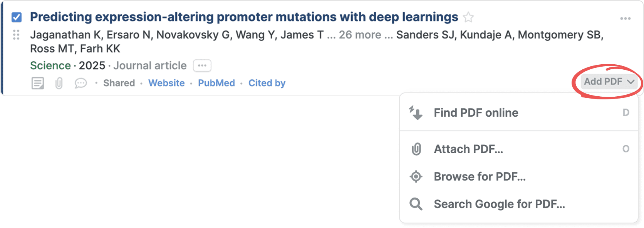The image size is (644, 228).
Task: Open the comments speech bubble icon
Action: [x=80, y=83]
